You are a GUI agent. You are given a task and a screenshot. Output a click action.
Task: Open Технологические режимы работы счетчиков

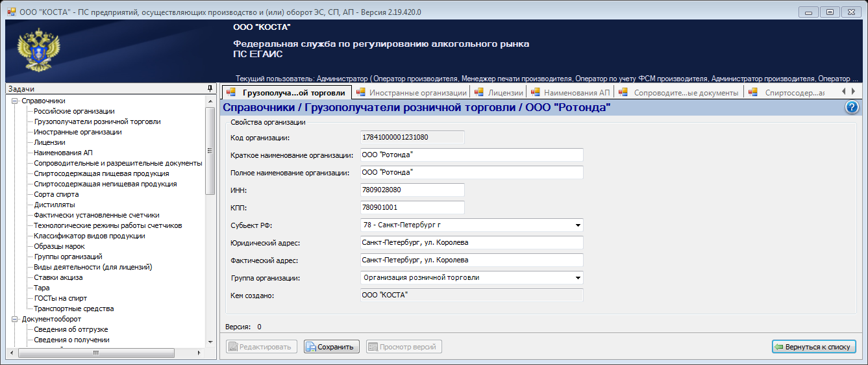108,225
